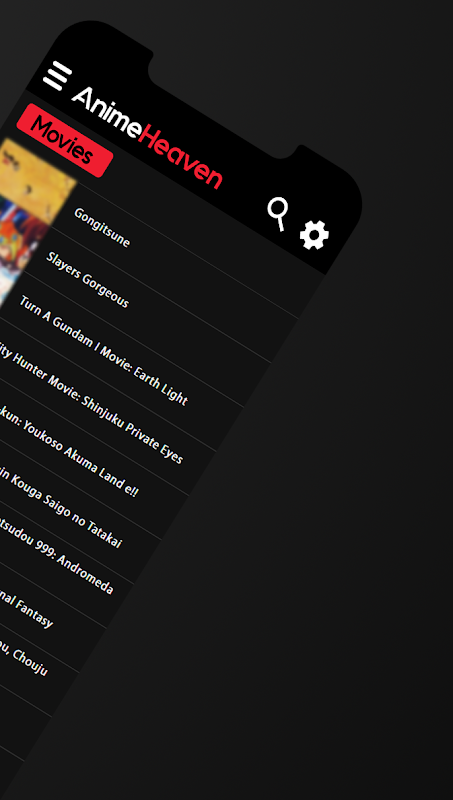The height and width of the screenshot is (800, 453).
Task: Select the red Movies tab
Action: point(64,140)
